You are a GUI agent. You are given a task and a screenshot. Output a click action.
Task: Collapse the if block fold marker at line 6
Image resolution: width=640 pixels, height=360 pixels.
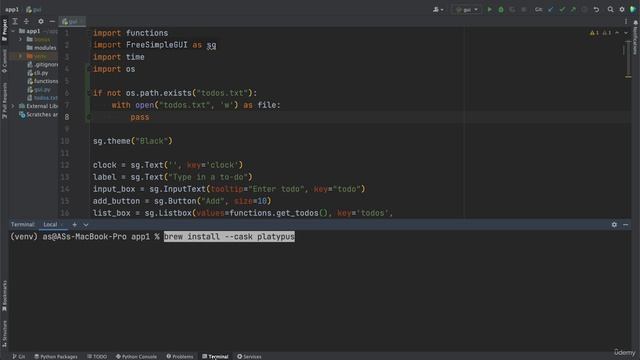[89, 93]
